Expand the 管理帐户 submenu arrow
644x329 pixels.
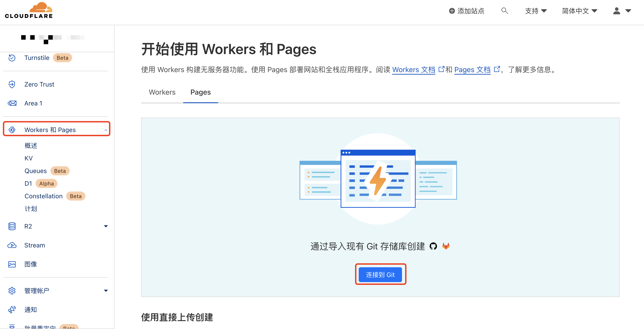pos(106,290)
